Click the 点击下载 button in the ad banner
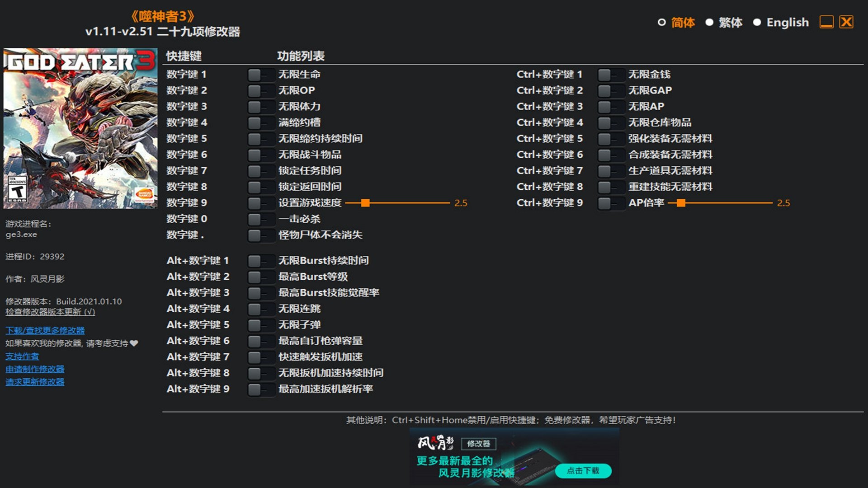This screenshot has width=868, height=488. tap(583, 471)
